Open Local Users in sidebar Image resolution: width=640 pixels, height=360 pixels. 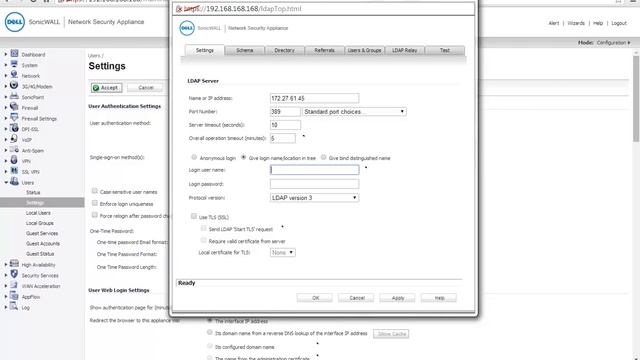38,213
